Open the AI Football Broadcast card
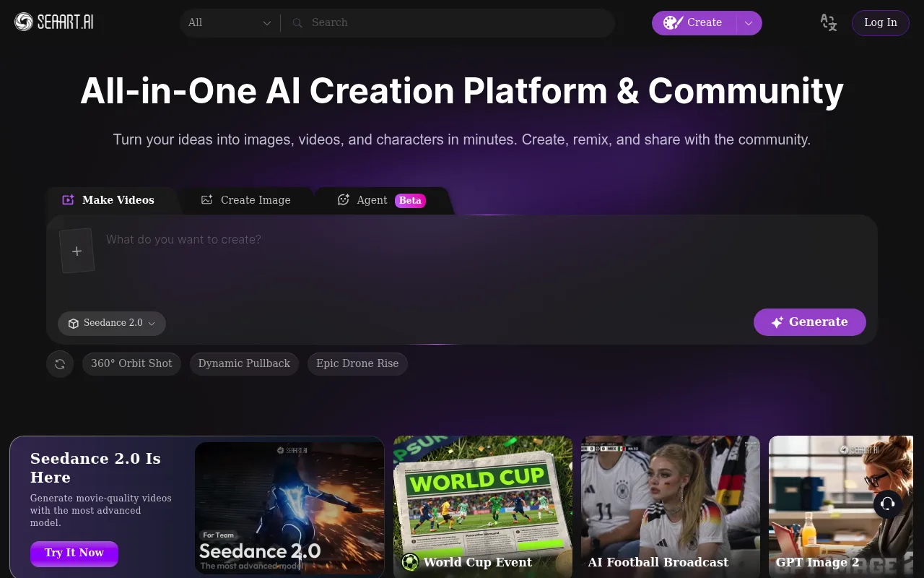Image resolution: width=924 pixels, height=578 pixels. pyautogui.click(x=671, y=506)
